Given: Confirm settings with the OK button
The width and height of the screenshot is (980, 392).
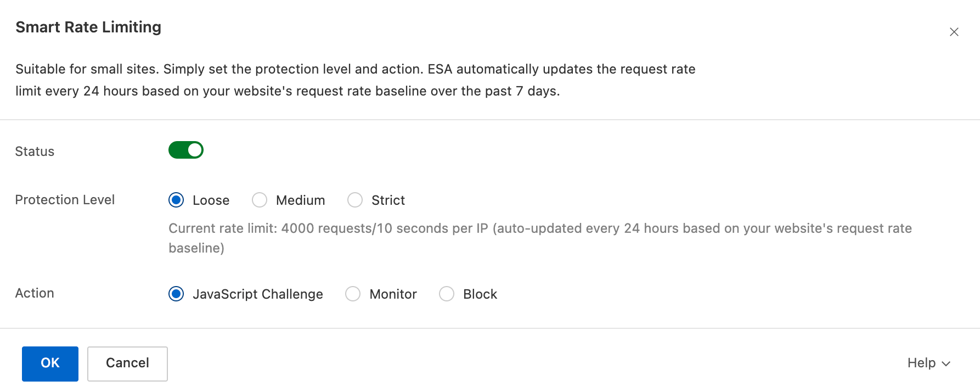Looking at the screenshot, I should click(x=50, y=363).
